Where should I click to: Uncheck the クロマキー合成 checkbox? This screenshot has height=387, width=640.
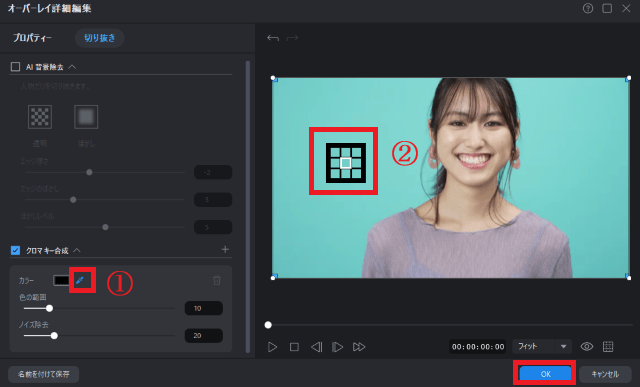coord(16,250)
